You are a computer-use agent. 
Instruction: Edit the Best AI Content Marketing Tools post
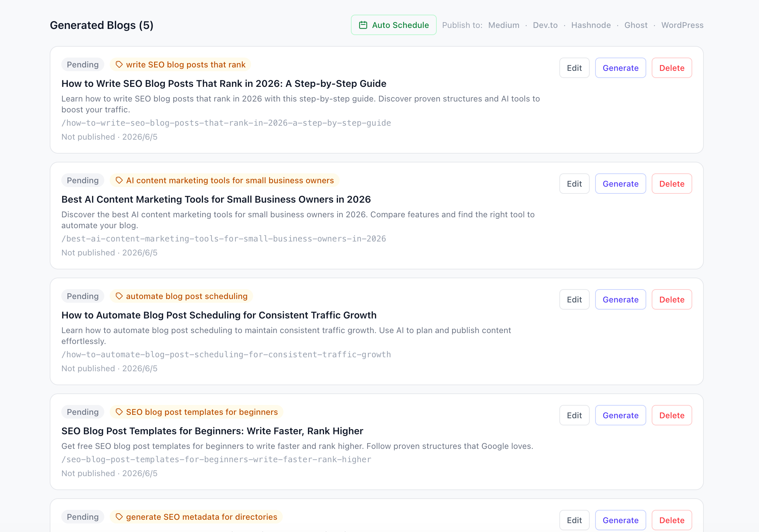coord(574,184)
